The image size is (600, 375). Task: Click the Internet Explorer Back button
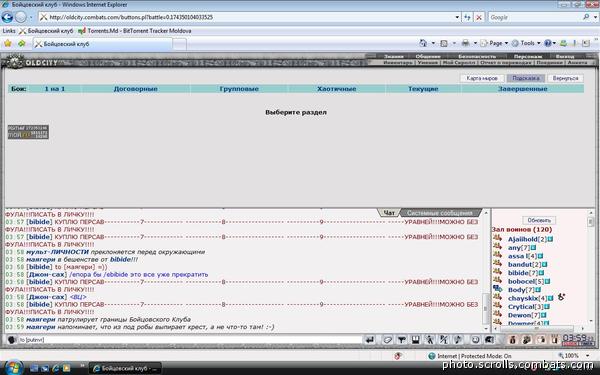click(7, 17)
